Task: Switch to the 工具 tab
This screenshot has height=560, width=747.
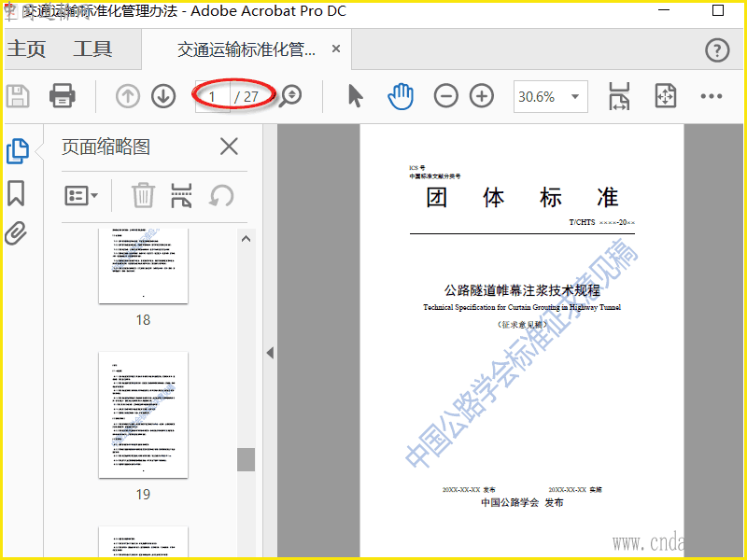Action: 92,49
